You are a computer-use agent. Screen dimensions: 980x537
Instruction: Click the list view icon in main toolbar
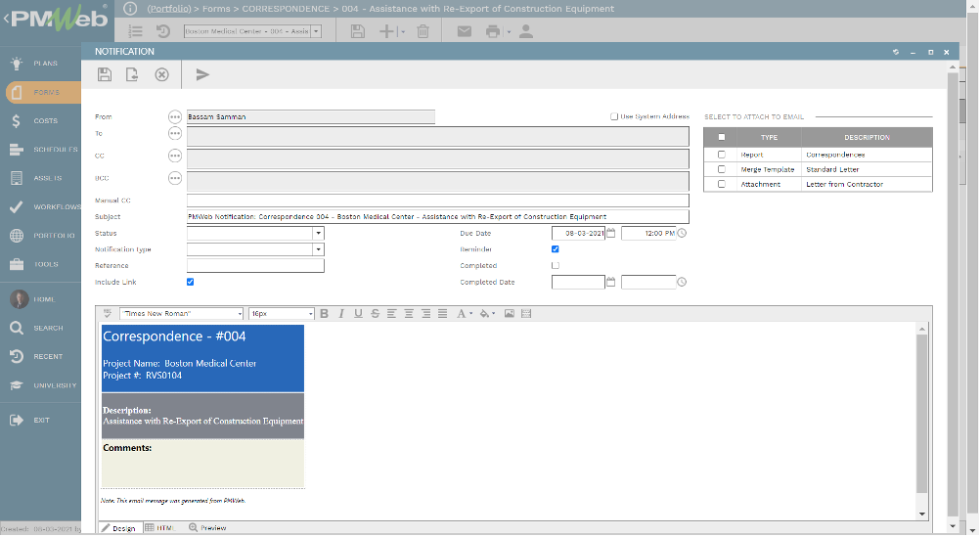tap(135, 31)
